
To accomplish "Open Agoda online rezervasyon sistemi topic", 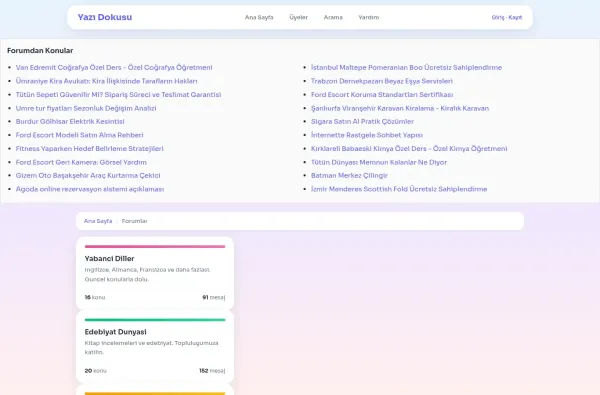I will [x=90, y=189].
